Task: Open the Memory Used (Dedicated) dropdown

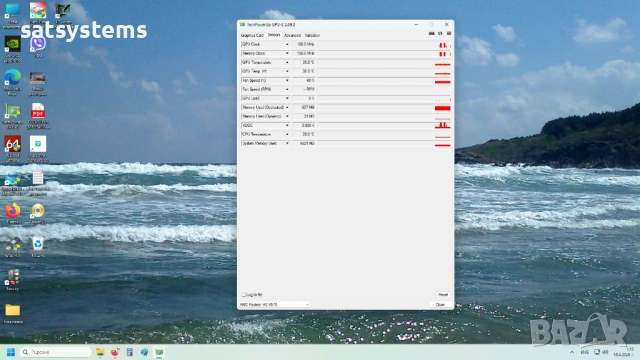Action: coord(287,107)
